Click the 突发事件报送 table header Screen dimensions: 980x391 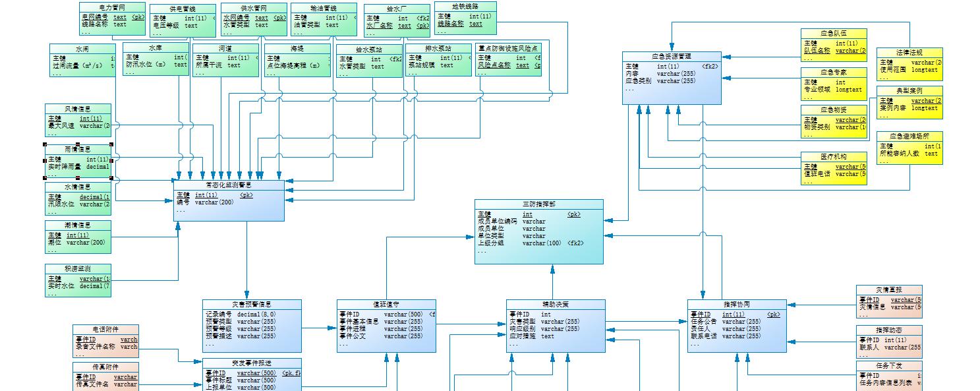click(252, 363)
